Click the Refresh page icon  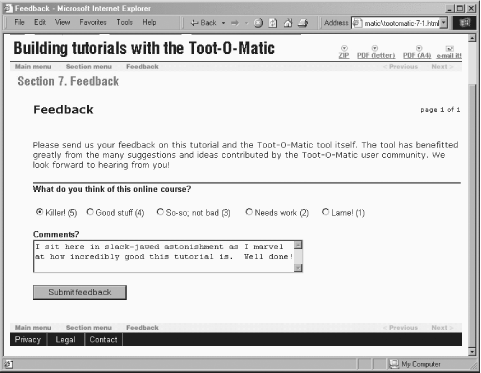[x=273, y=23]
